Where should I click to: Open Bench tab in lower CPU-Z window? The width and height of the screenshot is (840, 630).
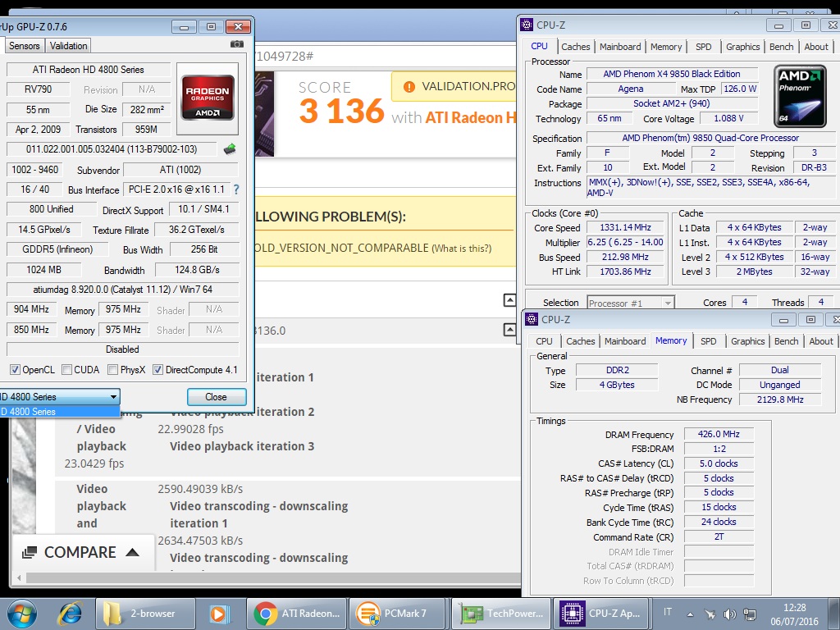[x=786, y=341]
